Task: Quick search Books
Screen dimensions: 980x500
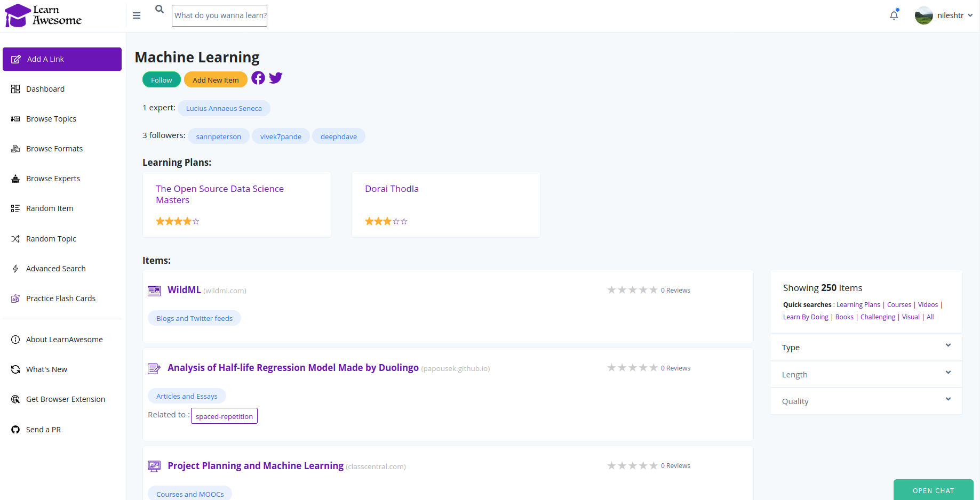Action: [844, 317]
